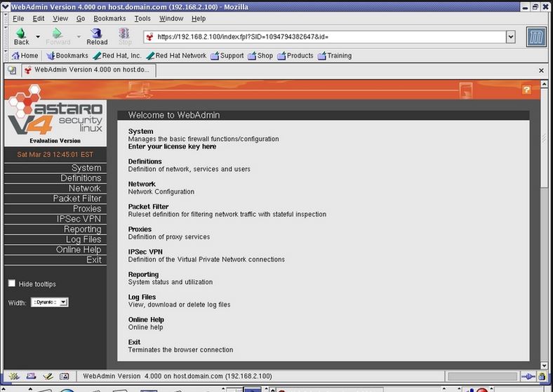The image size is (553, 392).
Task: Open Packet Filter in the sidebar
Action: click(x=77, y=198)
